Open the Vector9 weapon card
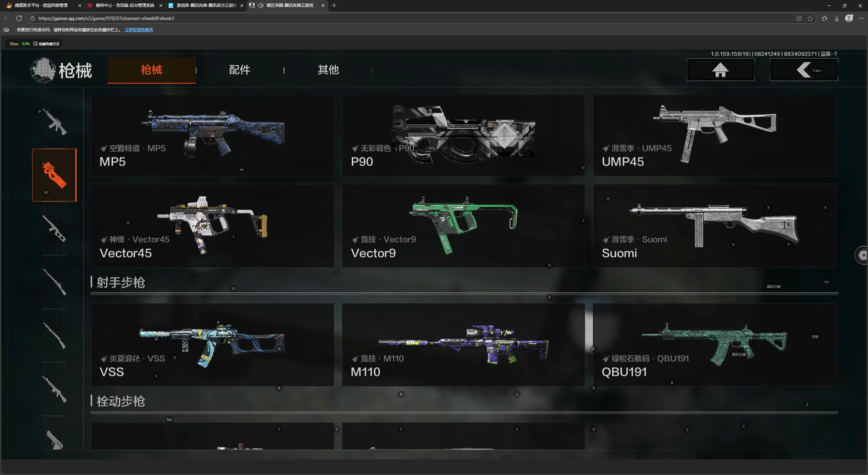Viewport: 868px width, 475px height. pyautogui.click(x=463, y=226)
